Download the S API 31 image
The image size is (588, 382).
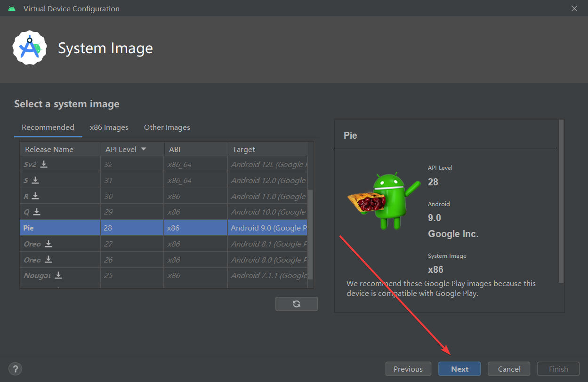35,180
